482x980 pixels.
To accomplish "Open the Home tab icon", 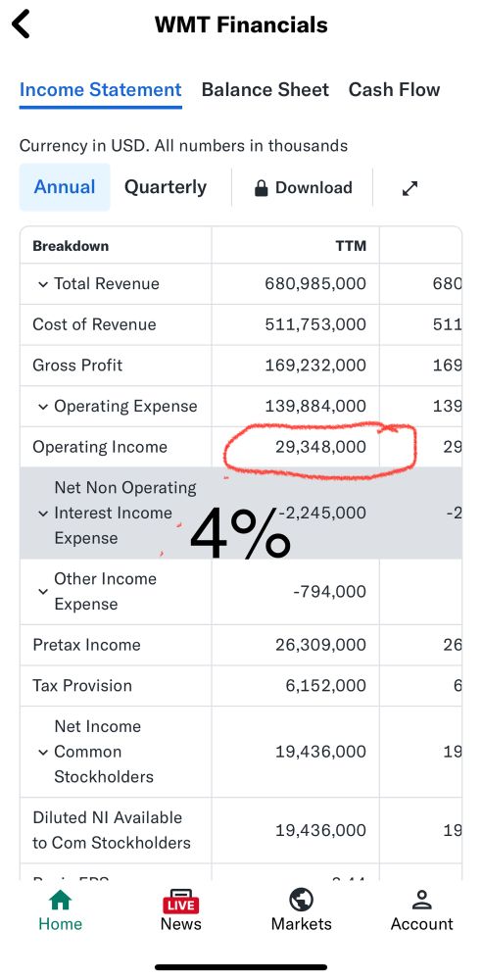I will (x=60, y=901).
